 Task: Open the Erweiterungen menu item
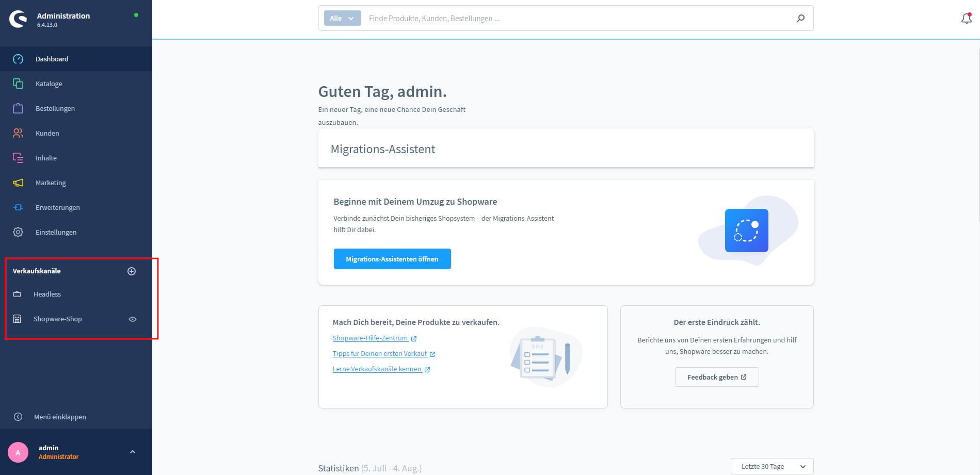[76, 207]
